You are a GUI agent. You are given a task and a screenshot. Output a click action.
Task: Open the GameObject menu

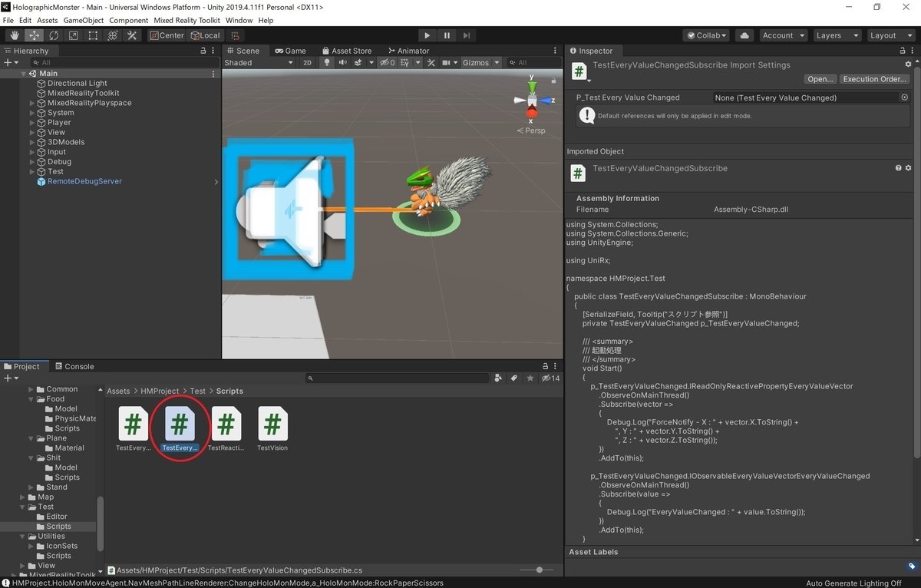[84, 20]
